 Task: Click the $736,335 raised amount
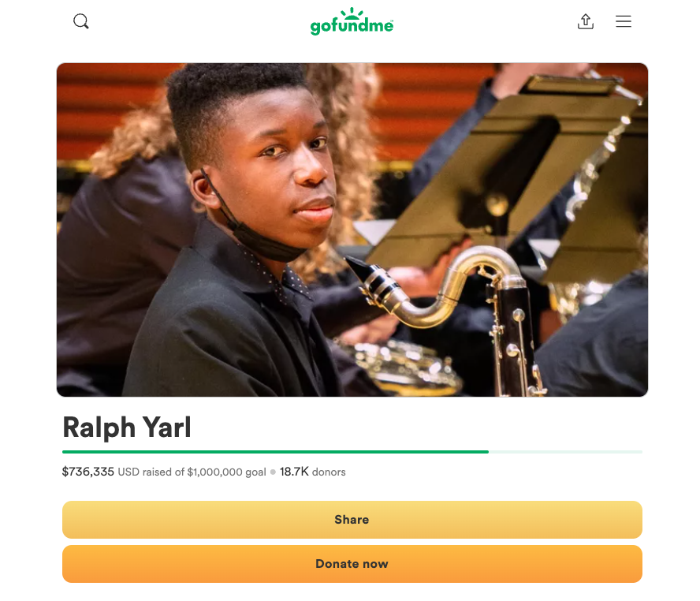pos(88,472)
